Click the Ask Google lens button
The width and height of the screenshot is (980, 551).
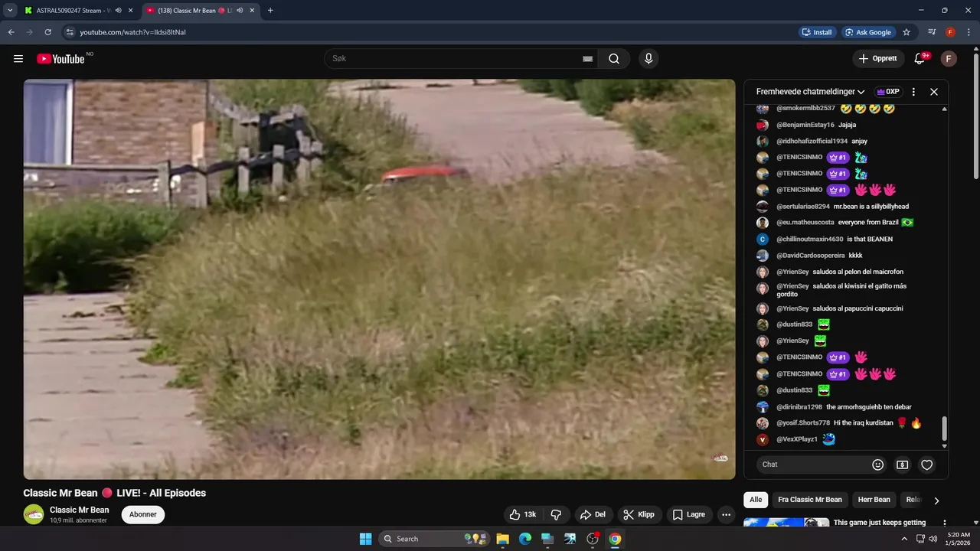click(x=868, y=32)
